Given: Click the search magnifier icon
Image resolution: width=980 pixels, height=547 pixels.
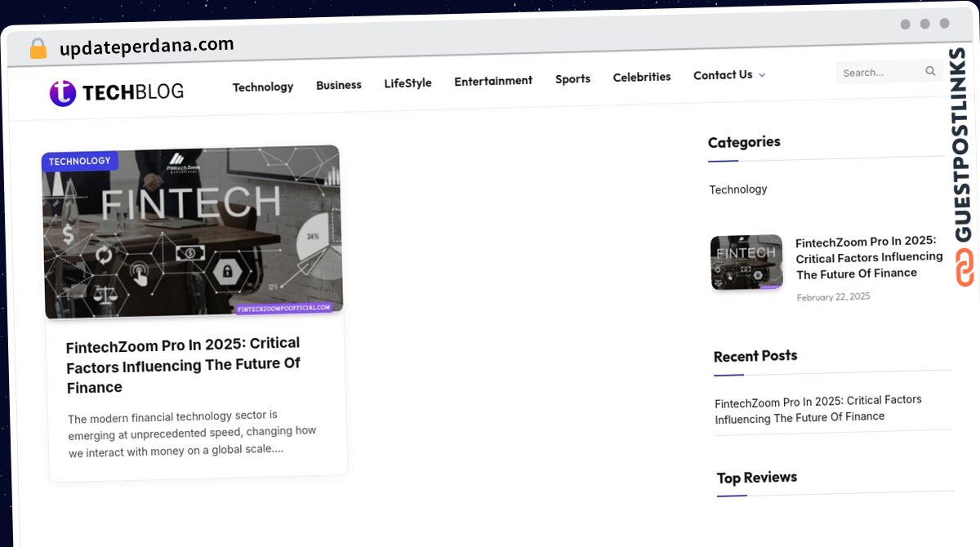Looking at the screenshot, I should pos(930,71).
